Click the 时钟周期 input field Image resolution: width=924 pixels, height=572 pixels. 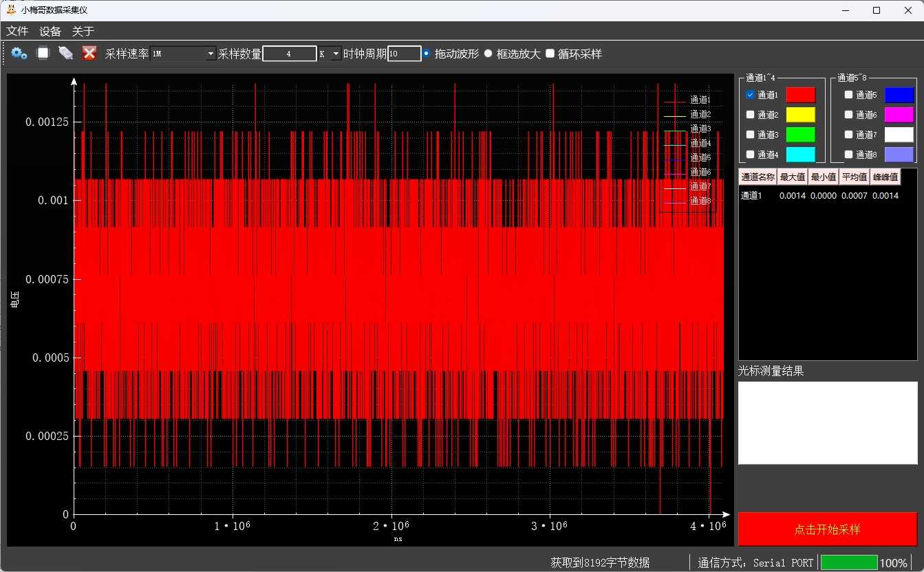405,54
